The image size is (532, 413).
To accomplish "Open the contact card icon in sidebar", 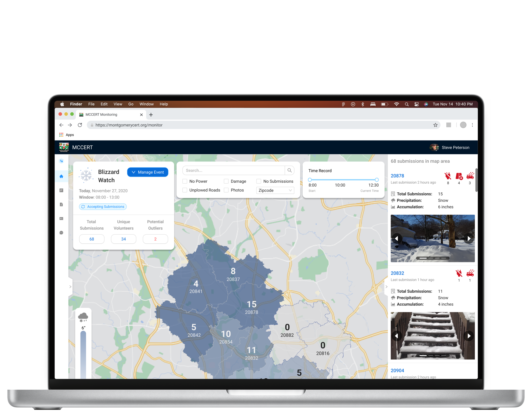I will (x=61, y=219).
